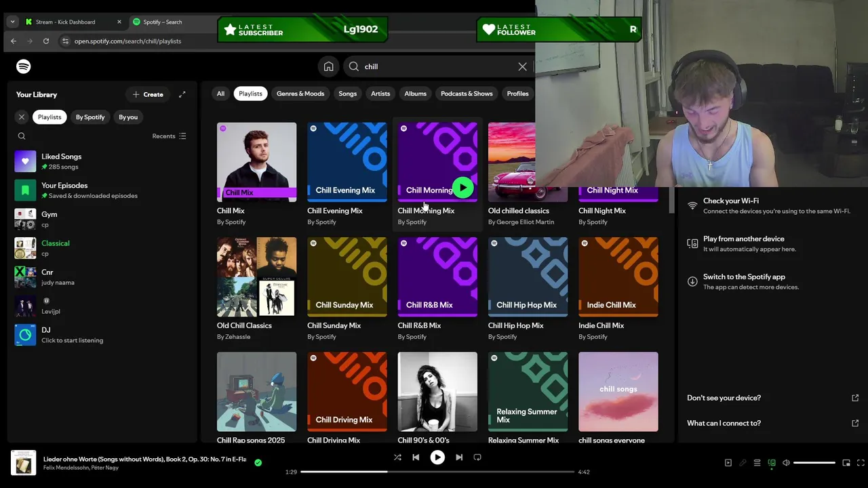Clear the chill search with X

click(522, 66)
